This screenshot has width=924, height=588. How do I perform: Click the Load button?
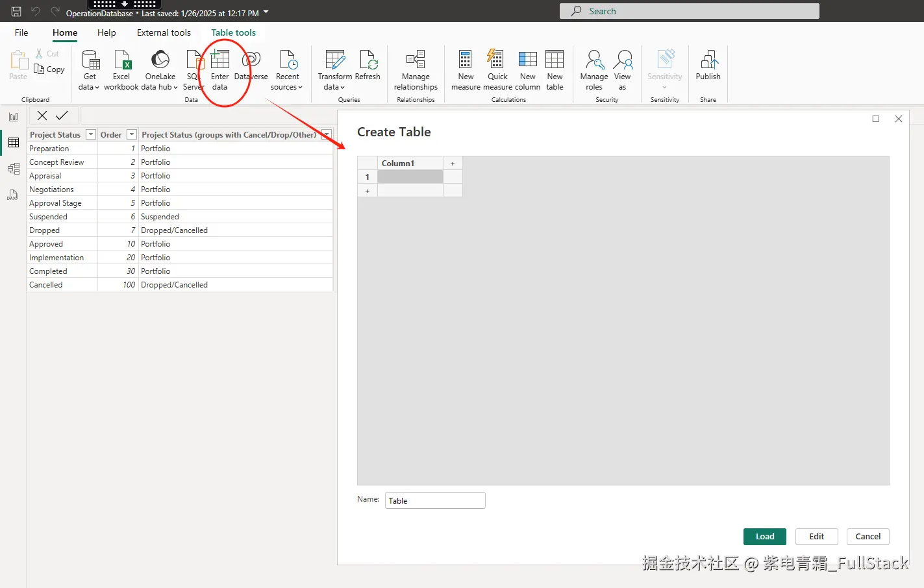click(x=765, y=536)
